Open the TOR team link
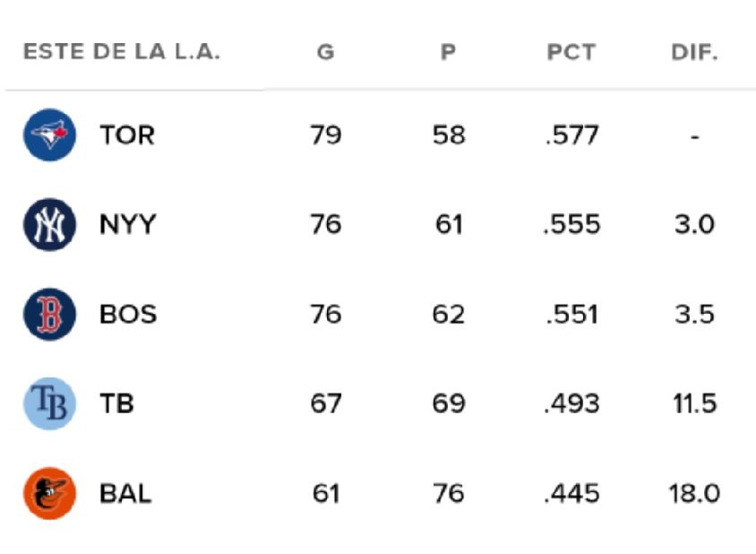Image resolution: width=756 pixels, height=554 pixels. click(x=127, y=135)
